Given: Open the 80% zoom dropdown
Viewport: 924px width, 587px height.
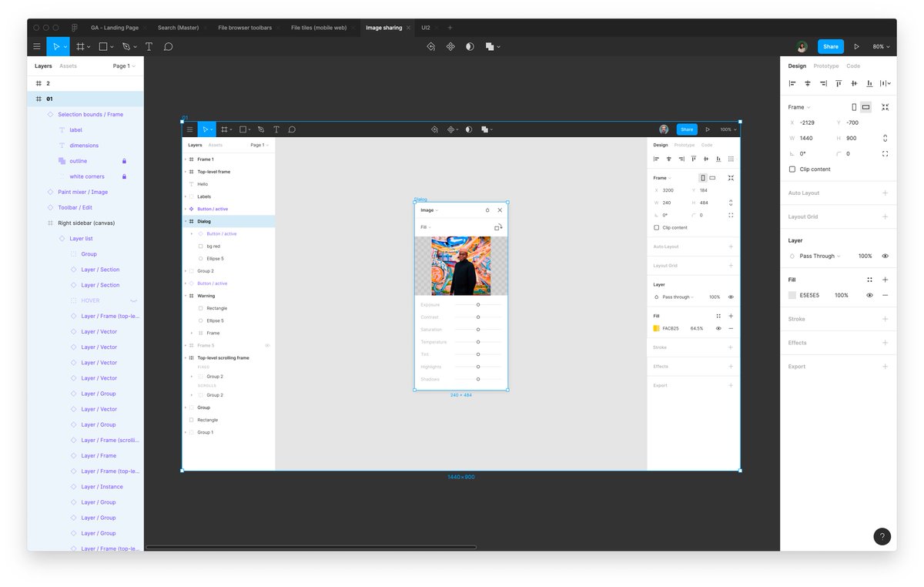Looking at the screenshot, I should click(881, 46).
